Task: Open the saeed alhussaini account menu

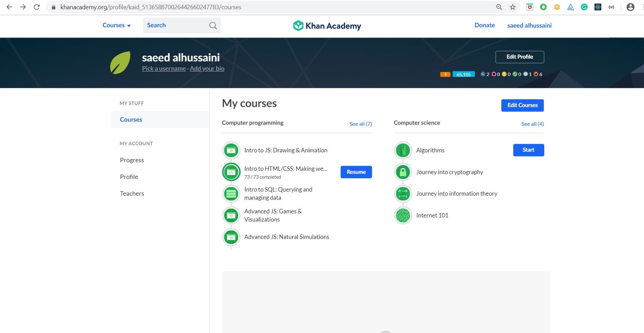Action: (x=529, y=26)
